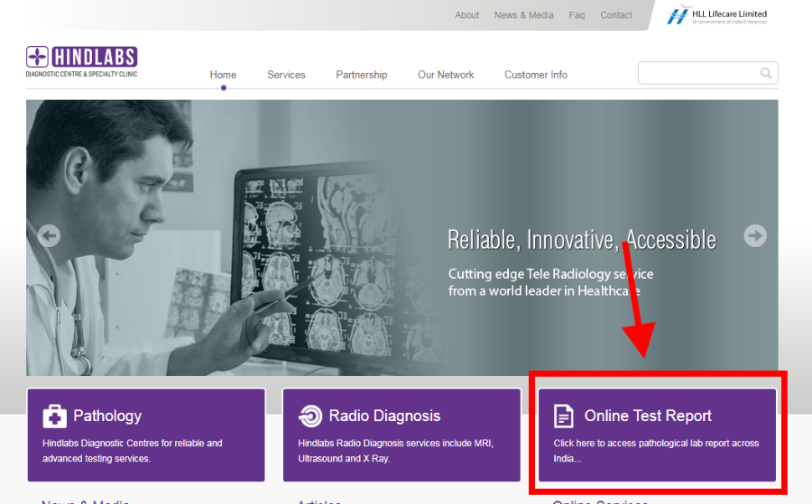Open the About link
The height and width of the screenshot is (504, 812).
466,15
